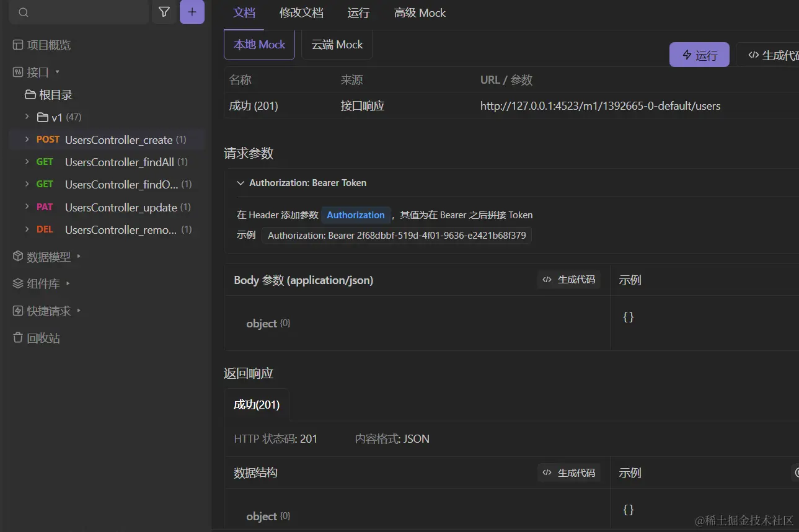
Task: Click 生成代码 in Body 参数 header
Action: [x=569, y=280]
